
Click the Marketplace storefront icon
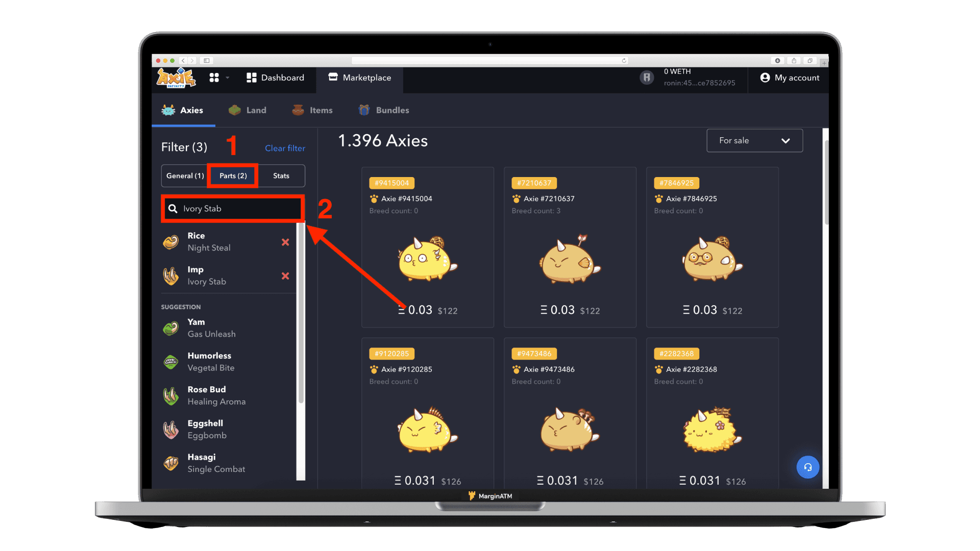point(333,77)
